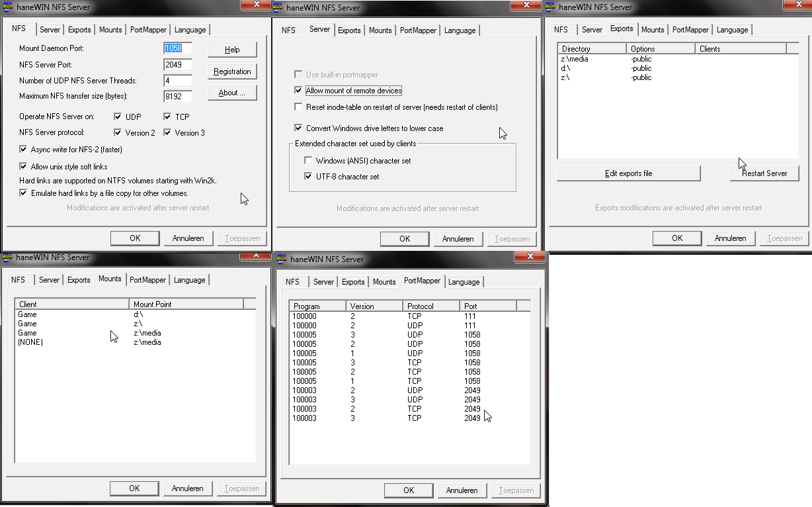
Task: Select the Game client row mounted on "d:\"
Action: tap(135, 314)
